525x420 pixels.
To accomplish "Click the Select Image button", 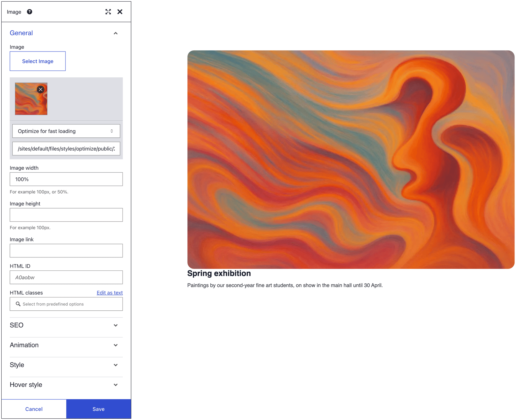I will [x=38, y=61].
